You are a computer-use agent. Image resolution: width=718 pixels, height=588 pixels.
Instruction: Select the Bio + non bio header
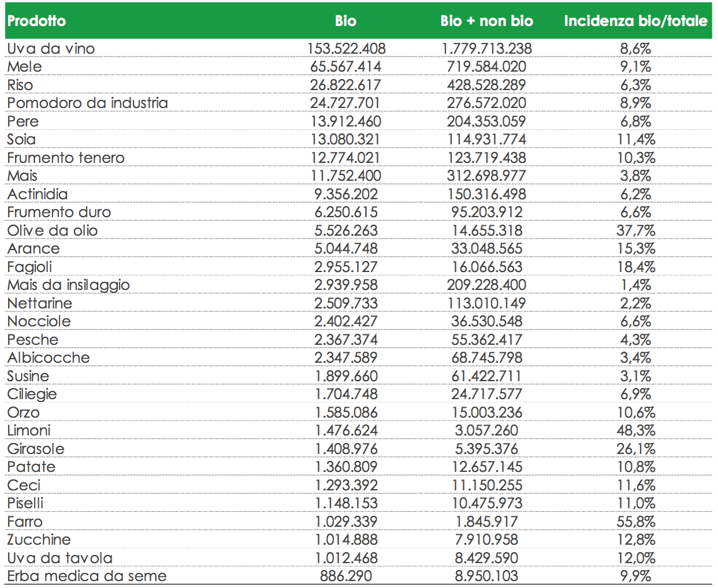click(x=486, y=21)
